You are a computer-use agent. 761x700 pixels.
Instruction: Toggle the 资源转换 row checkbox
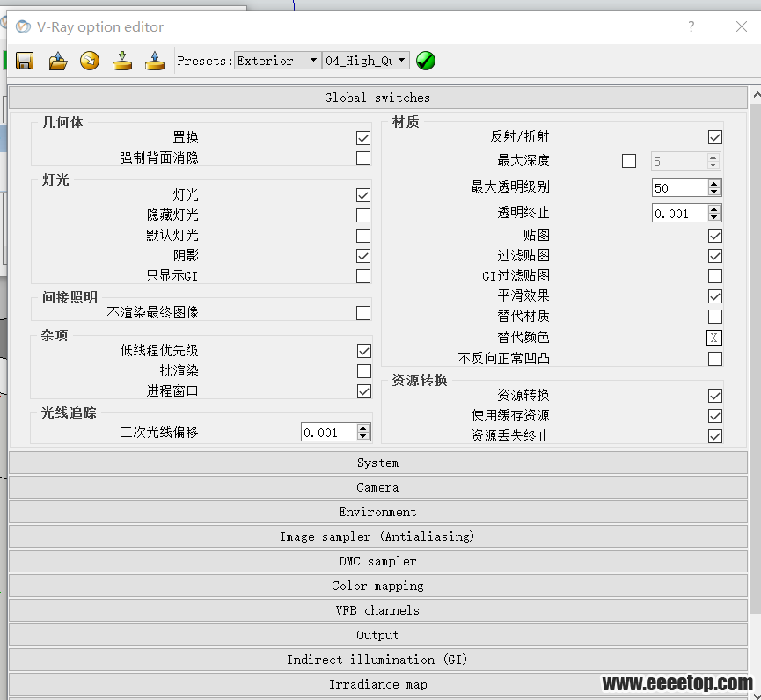[x=715, y=396]
